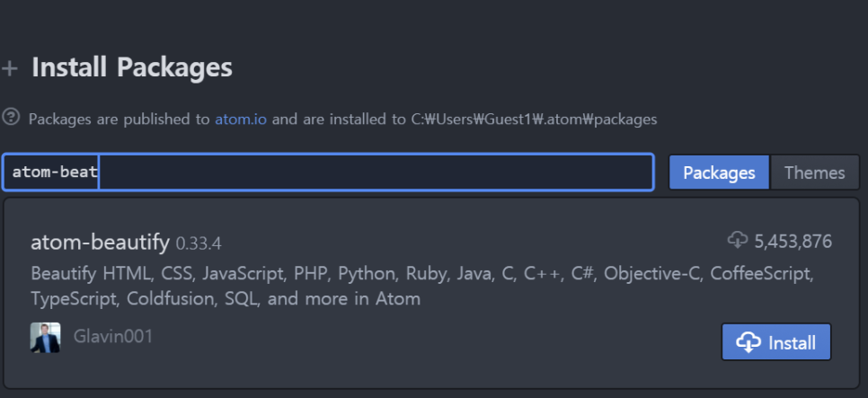Open the Glavin001 author link

pyautogui.click(x=113, y=337)
